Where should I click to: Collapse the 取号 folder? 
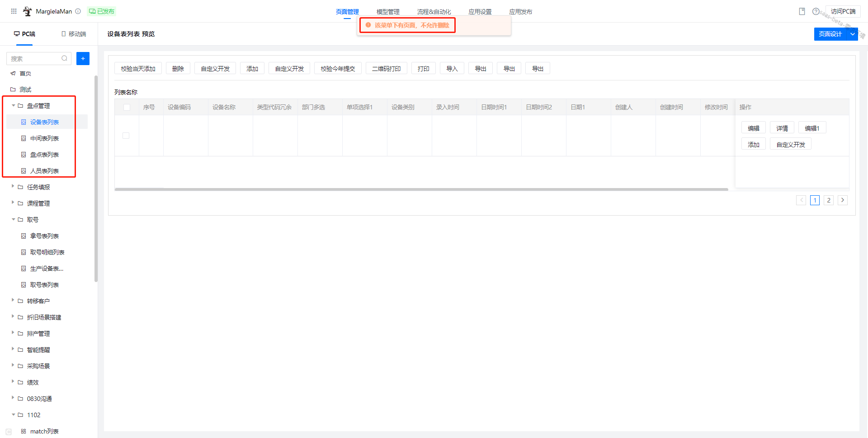click(13, 220)
